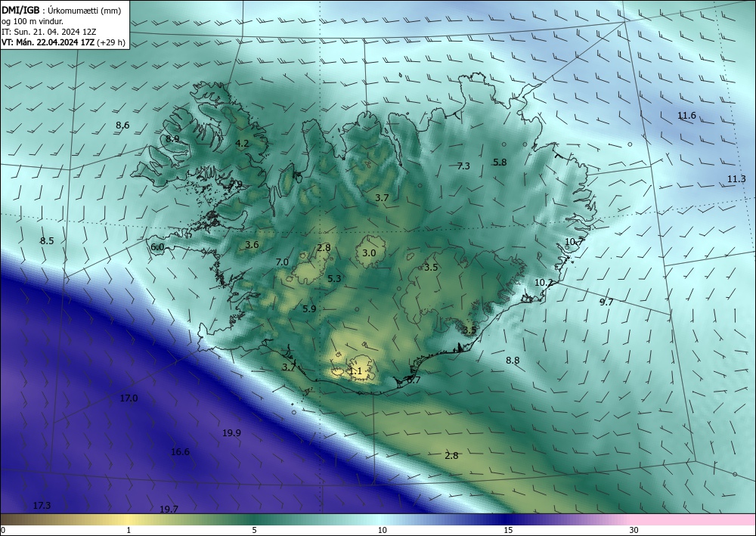756x536 pixels.
Task: Select the 'og 100 m vindur.' line
Action: point(33,20)
